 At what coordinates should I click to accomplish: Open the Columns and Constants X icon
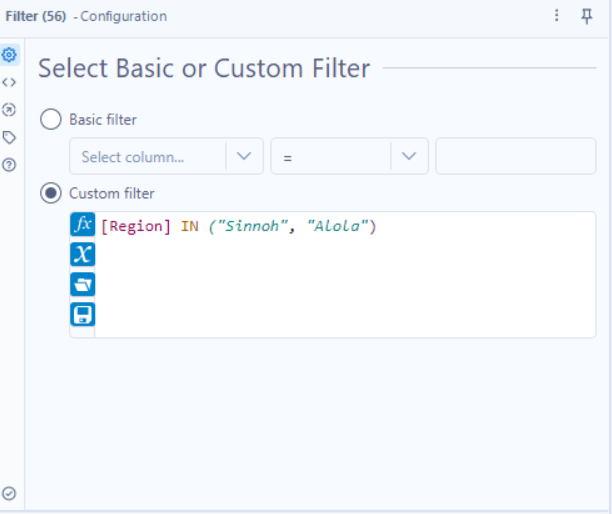(82, 254)
